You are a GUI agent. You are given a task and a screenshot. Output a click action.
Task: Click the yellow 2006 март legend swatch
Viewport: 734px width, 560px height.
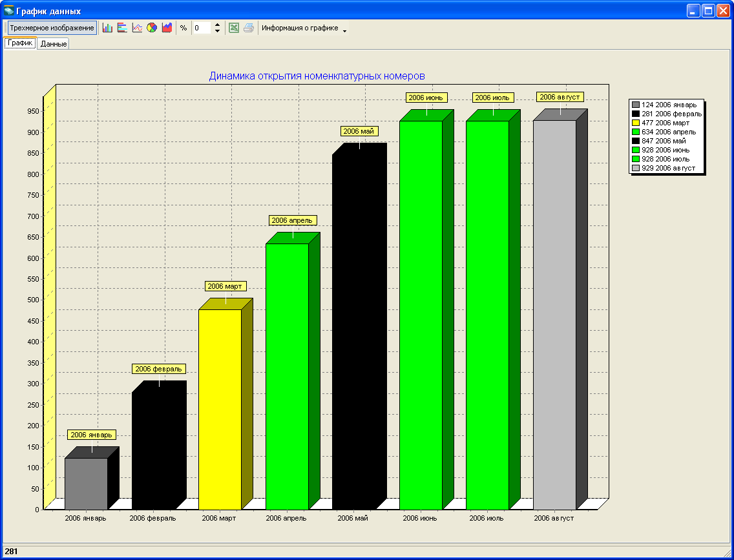pyautogui.click(x=636, y=123)
